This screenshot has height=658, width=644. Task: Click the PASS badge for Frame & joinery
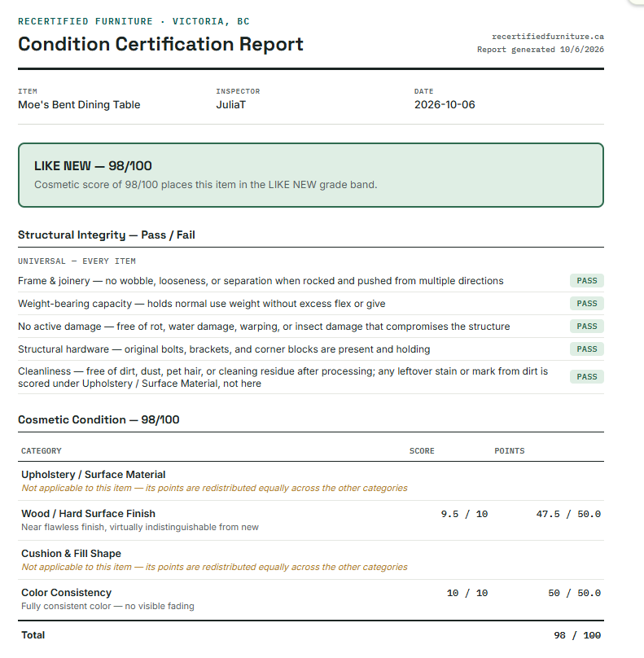click(x=586, y=281)
